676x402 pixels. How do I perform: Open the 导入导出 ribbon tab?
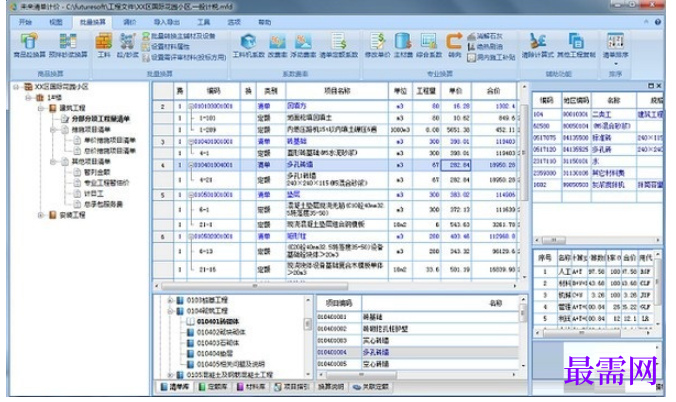pos(167,22)
